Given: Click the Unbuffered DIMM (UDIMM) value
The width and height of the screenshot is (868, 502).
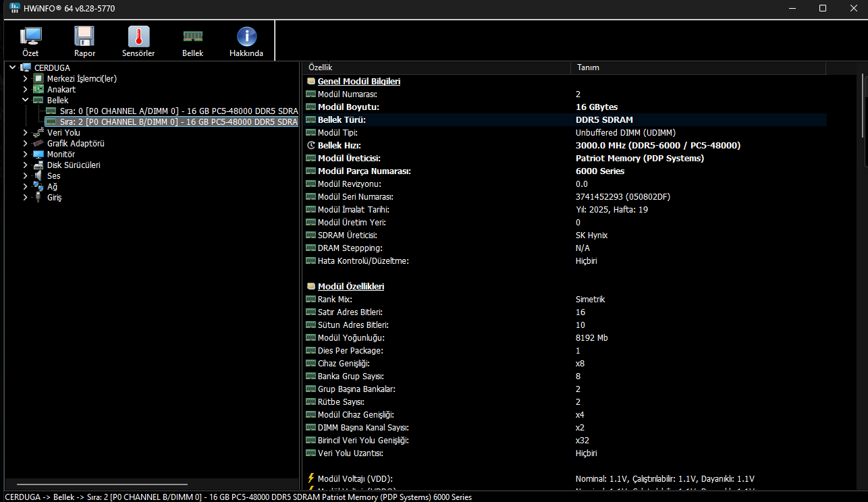Looking at the screenshot, I should pos(626,132).
